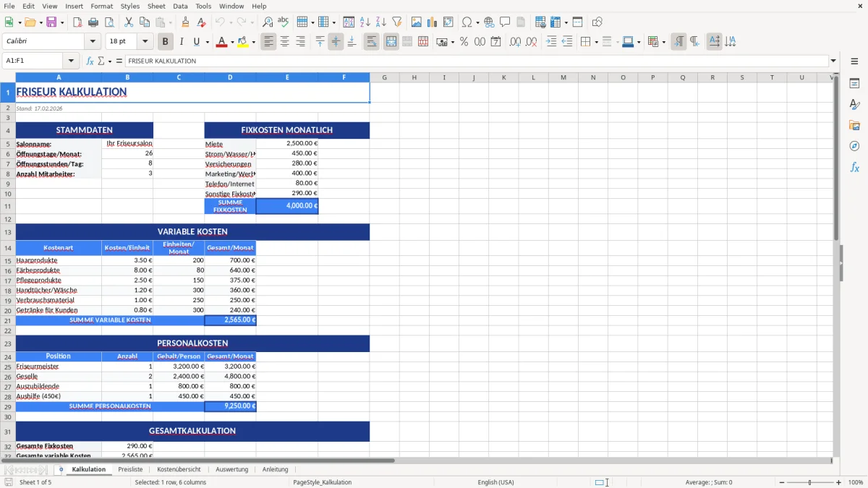The image size is (868, 488).
Task: Insert a chart
Action: tap(431, 22)
